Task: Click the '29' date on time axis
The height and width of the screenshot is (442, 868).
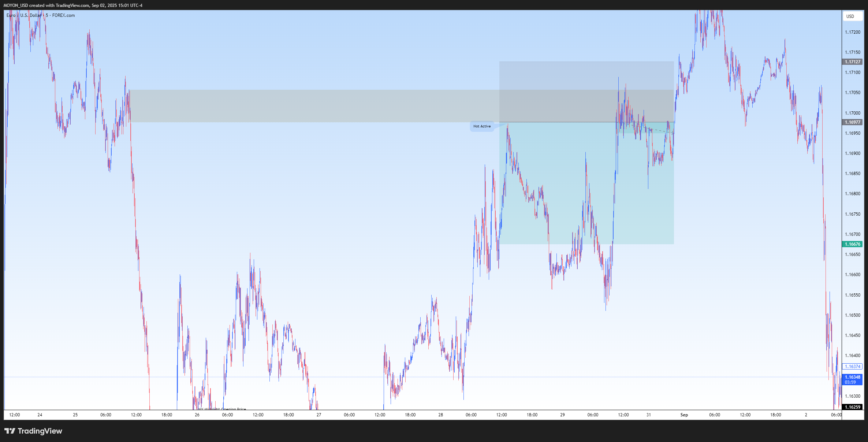Action: 562,415
